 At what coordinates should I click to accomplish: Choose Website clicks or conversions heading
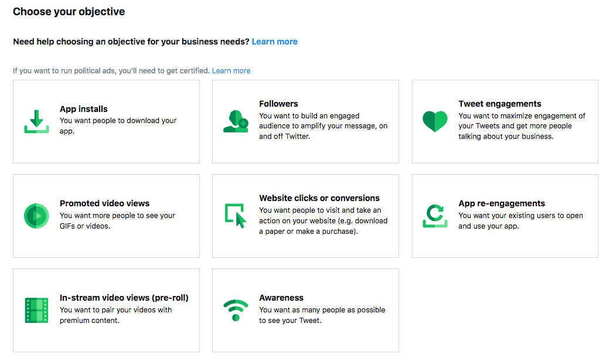[319, 198]
